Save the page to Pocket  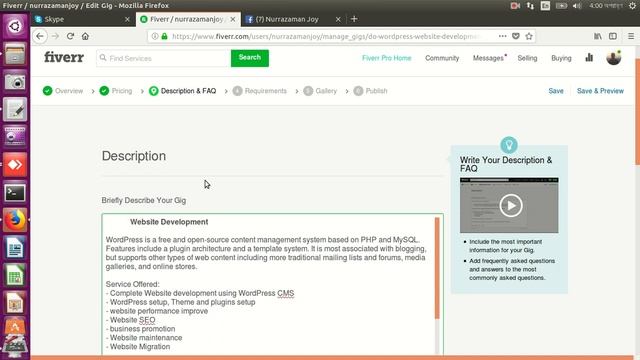pyautogui.click(x=516, y=36)
